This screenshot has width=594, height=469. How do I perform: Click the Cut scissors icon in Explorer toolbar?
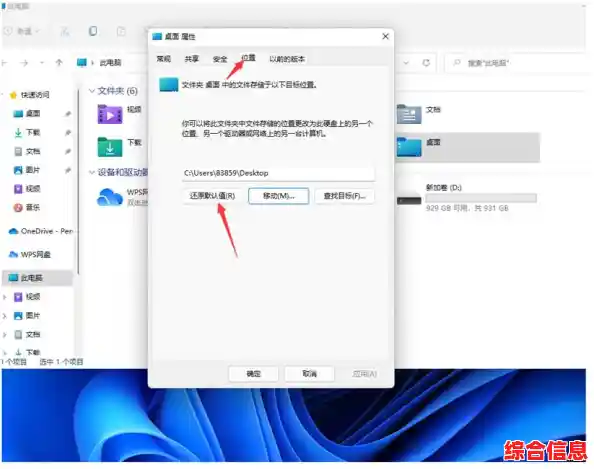tap(65, 31)
